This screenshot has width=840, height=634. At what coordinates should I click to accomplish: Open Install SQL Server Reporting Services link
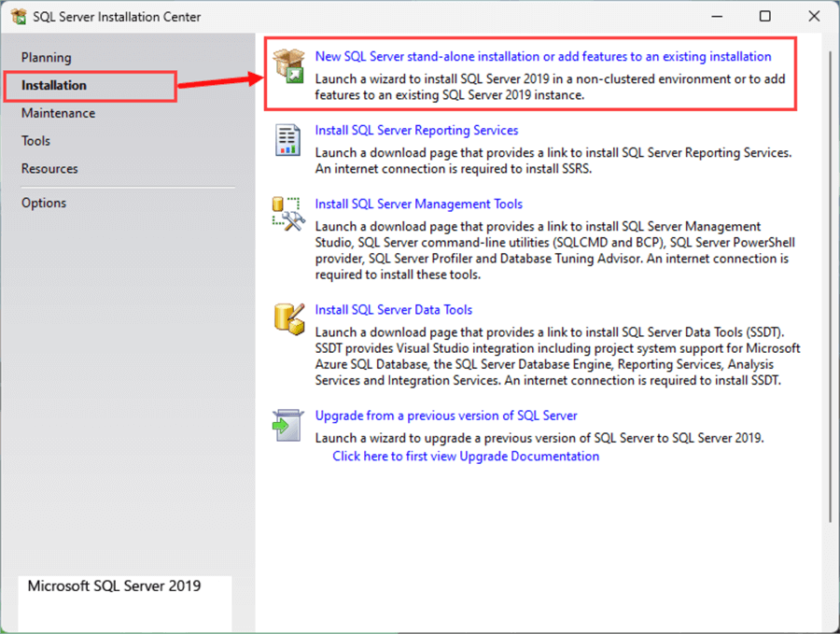coord(417,130)
